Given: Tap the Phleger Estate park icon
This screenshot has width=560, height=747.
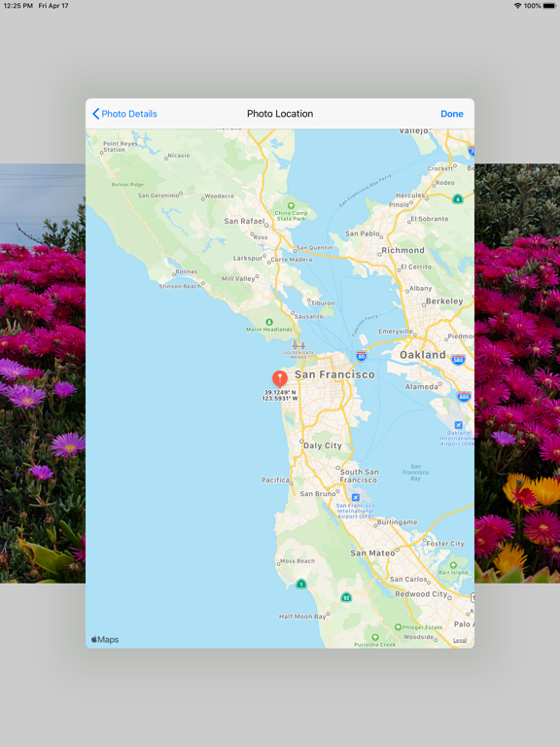Looking at the screenshot, I should (x=398, y=627).
